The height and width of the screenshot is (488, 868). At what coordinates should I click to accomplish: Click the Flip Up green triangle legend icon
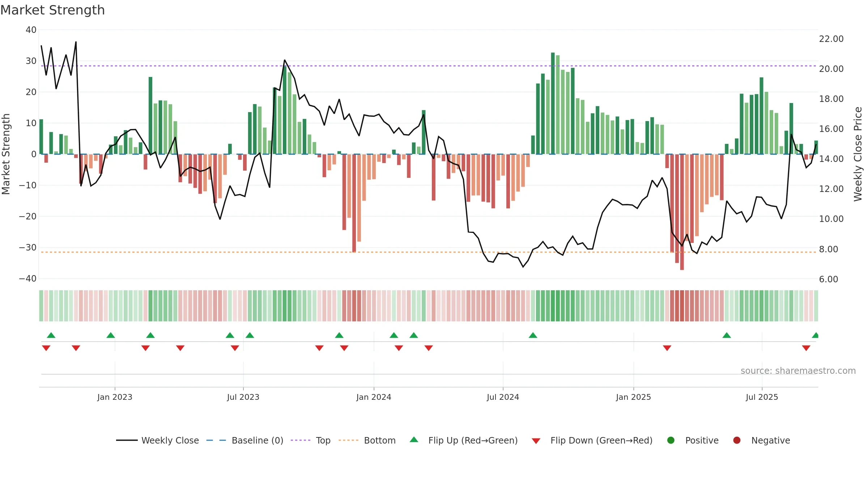tap(414, 440)
